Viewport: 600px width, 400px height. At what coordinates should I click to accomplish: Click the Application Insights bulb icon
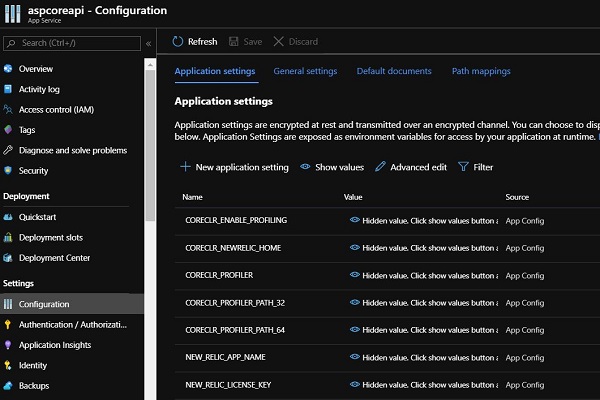point(8,345)
